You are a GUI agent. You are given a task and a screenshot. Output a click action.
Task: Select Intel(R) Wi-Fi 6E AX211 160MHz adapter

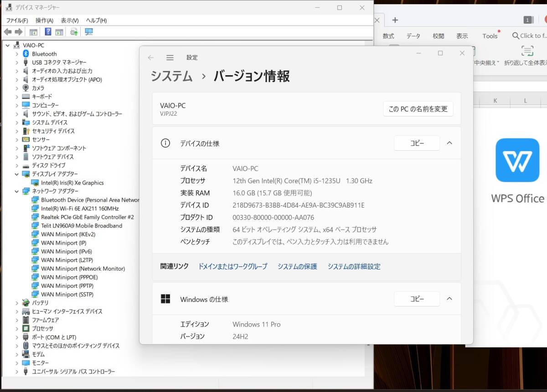80,209
